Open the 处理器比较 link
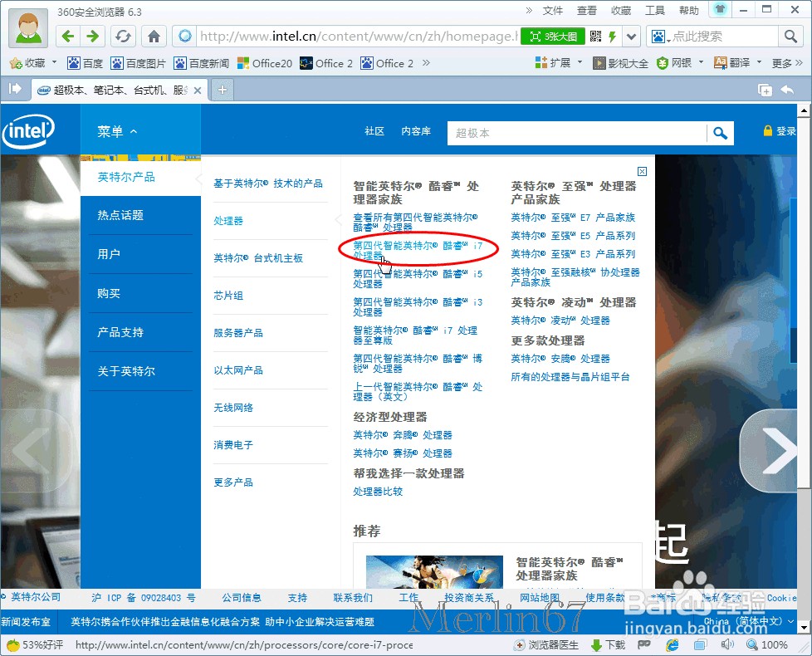 (x=378, y=492)
